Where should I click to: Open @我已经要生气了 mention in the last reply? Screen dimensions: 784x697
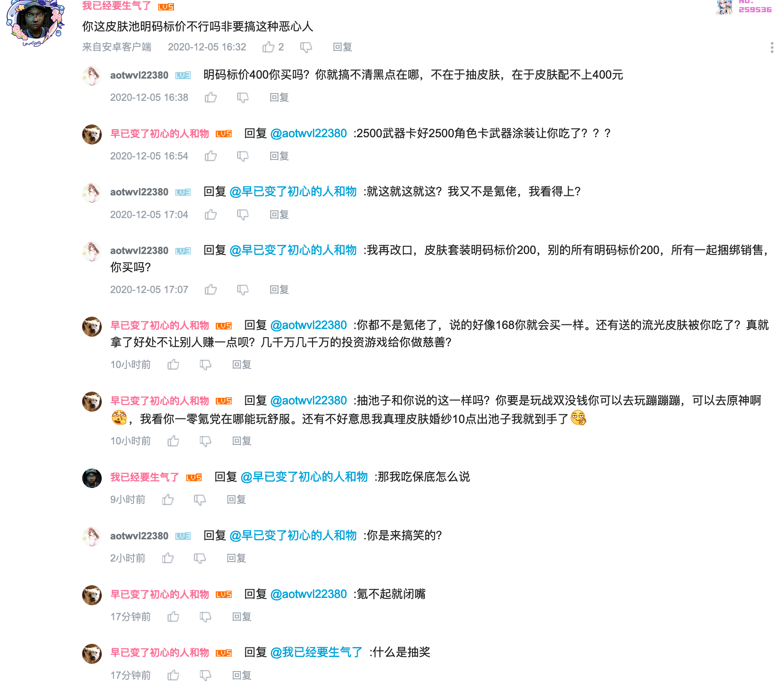tap(316, 652)
